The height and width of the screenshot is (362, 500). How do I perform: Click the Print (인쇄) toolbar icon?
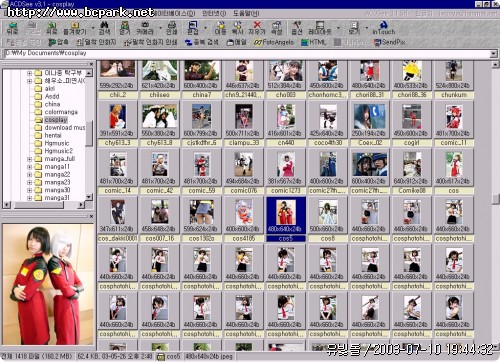click(x=171, y=28)
